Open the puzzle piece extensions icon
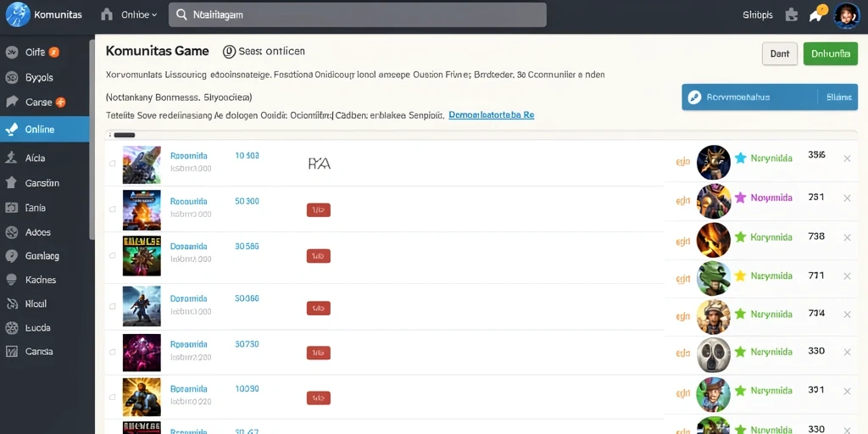 [x=792, y=15]
